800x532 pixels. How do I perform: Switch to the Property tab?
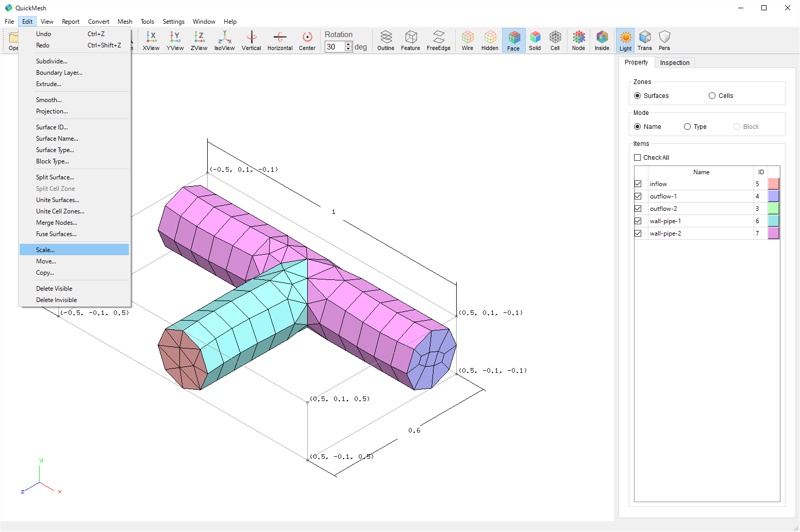(637, 62)
